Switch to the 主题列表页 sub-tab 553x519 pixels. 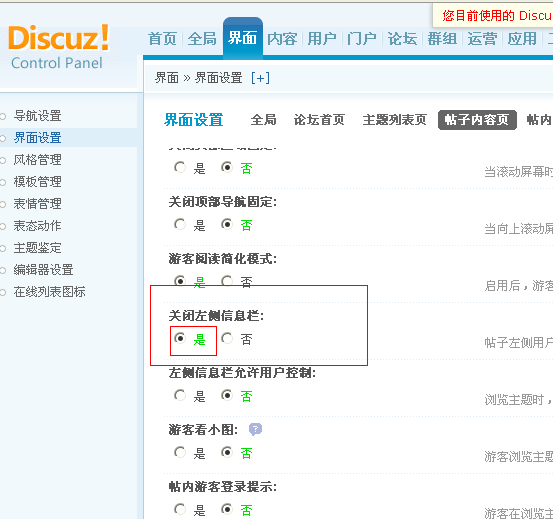pos(394,120)
